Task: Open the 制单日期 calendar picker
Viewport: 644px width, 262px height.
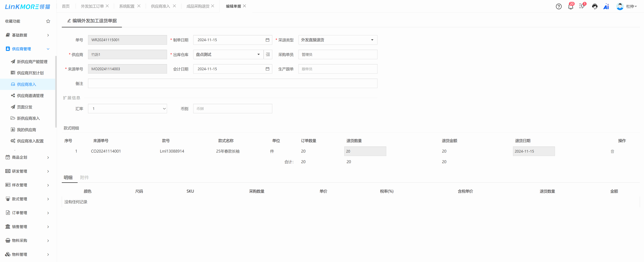Action: click(x=267, y=40)
